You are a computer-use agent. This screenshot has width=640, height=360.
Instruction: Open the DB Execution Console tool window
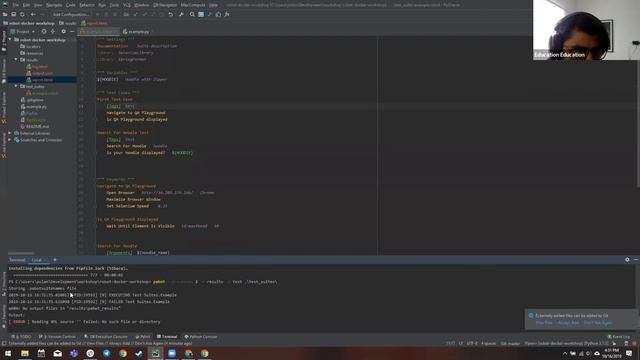point(106,337)
